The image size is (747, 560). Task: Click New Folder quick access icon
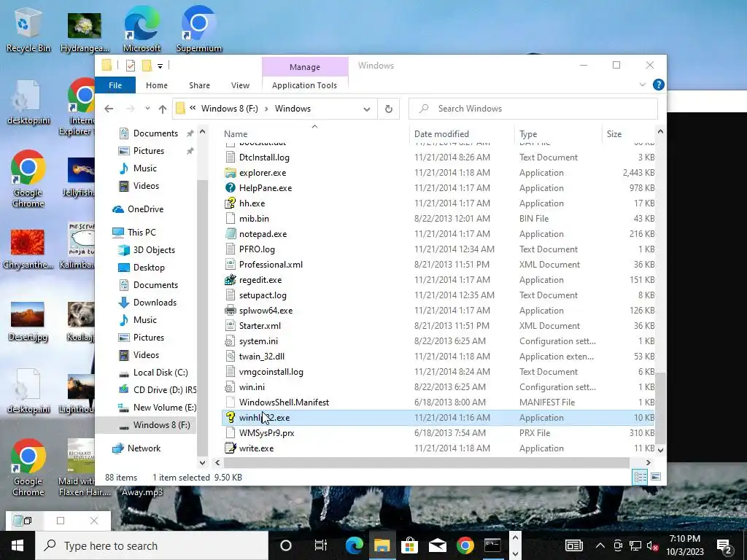pyautogui.click(x=147, y=66)
